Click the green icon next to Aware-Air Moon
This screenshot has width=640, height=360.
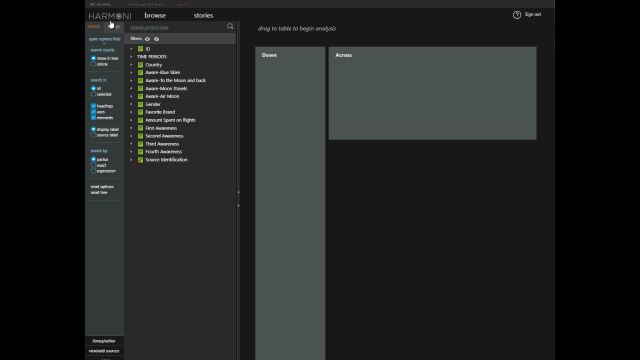click(140, 96)
